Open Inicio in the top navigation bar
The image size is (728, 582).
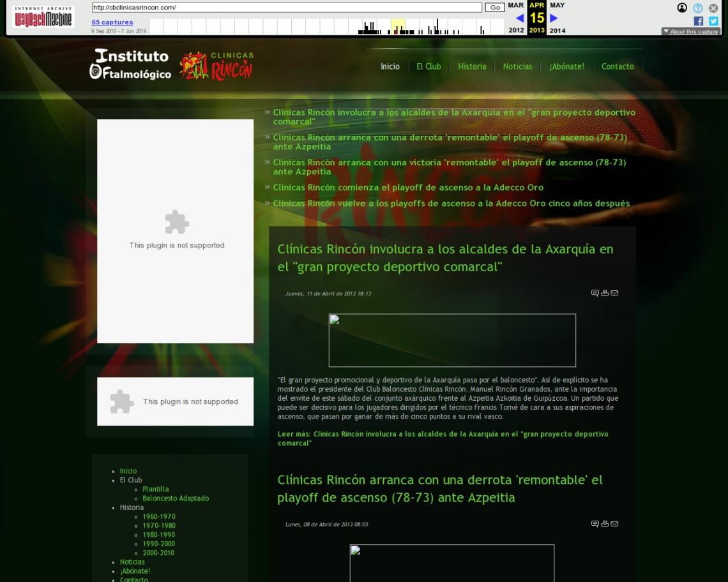coord(390,66)
